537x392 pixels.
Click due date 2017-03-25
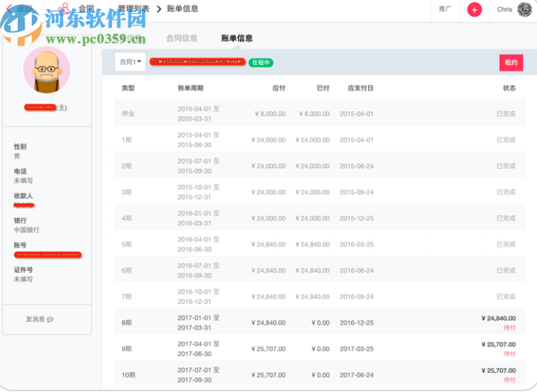[x=356, y=349]
